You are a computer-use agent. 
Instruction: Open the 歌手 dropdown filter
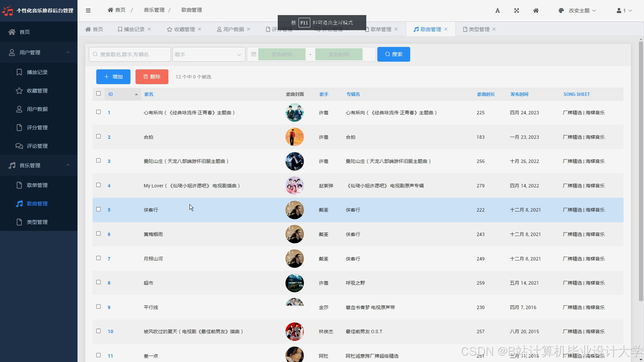tap(208, 54)
